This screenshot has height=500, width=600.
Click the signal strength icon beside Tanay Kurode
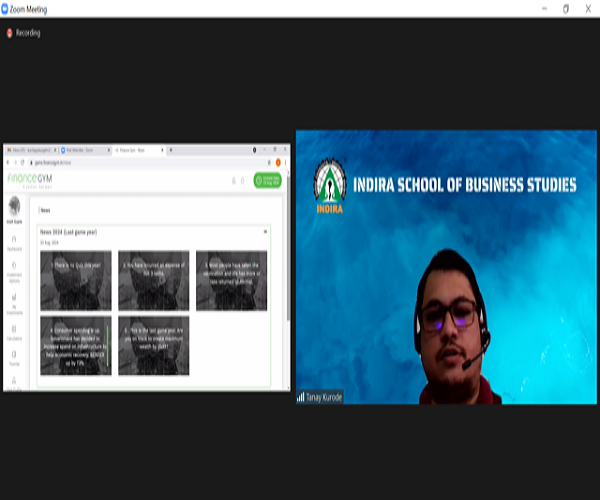pyautogui.click(x=301, y=397)
